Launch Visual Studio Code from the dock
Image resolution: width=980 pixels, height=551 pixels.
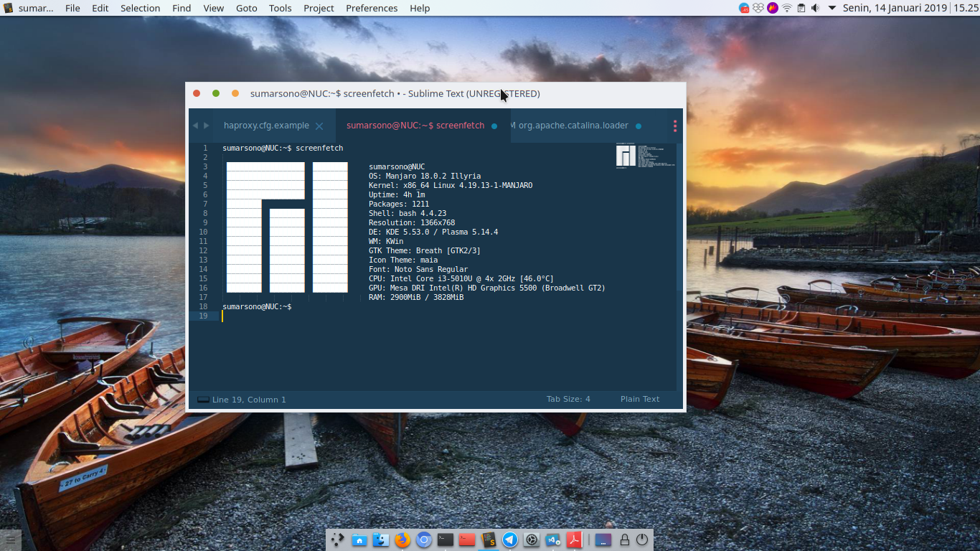pos(553,540)
